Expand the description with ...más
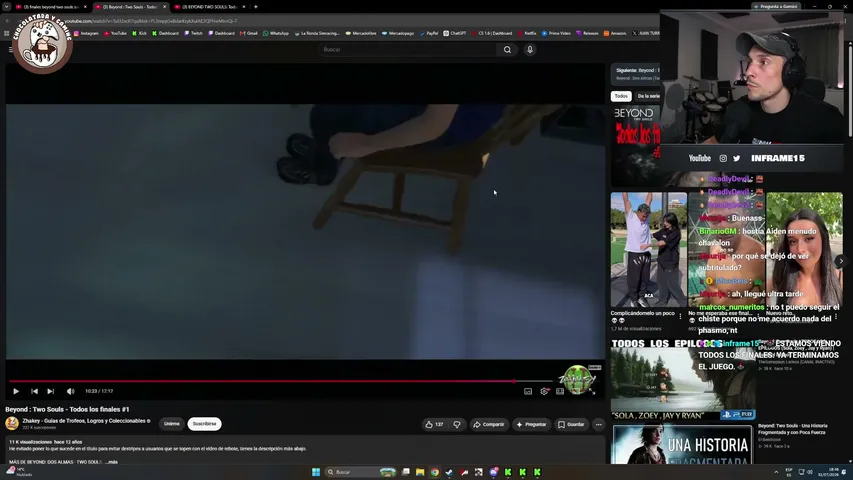 coord(111,462)
